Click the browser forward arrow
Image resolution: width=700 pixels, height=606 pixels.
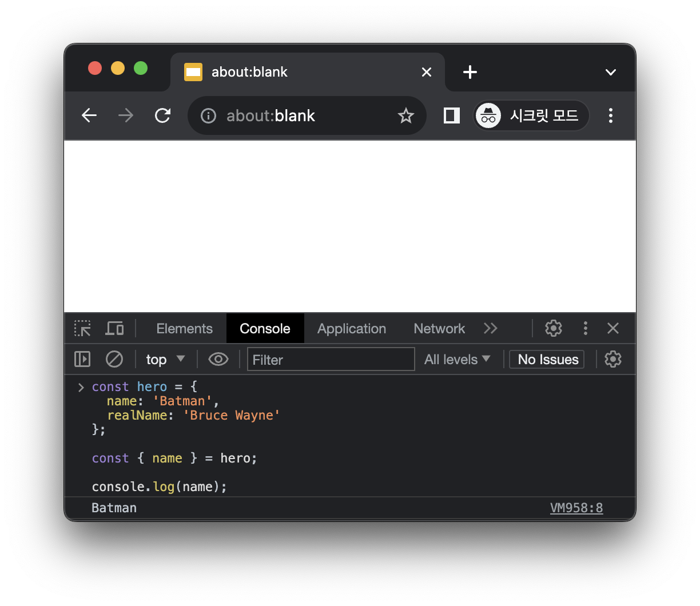coord(126,115)
